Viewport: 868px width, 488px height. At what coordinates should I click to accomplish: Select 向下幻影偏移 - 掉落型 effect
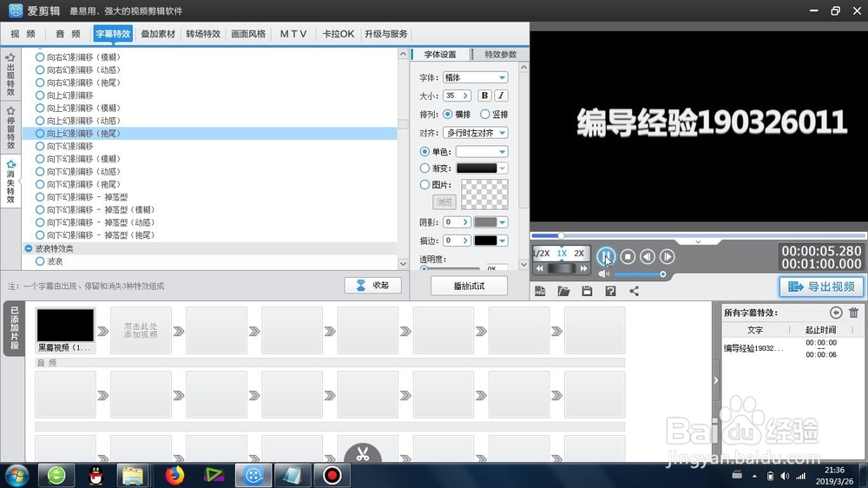click(82, 197)
